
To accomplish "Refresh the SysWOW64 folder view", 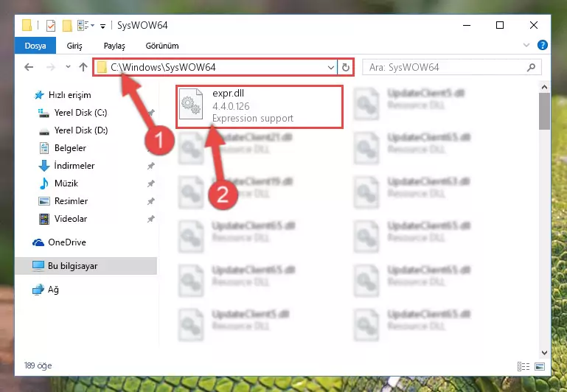I will [x=346, y=68].
